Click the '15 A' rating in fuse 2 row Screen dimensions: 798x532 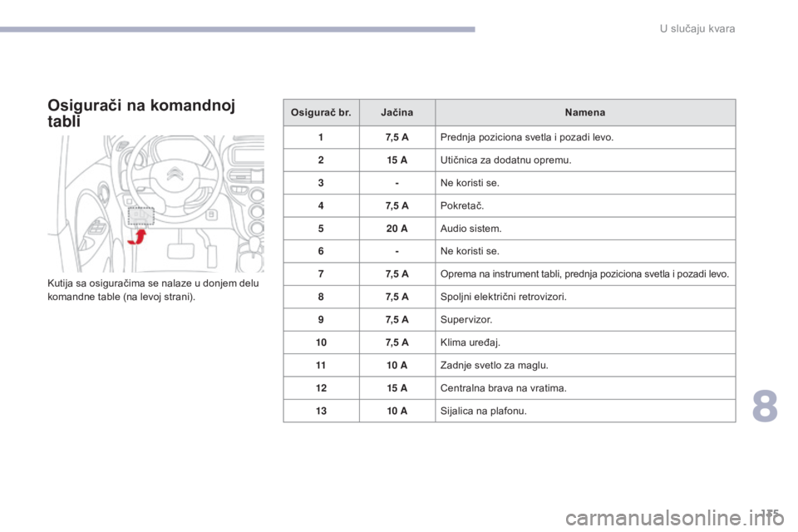tap(397, 160)
